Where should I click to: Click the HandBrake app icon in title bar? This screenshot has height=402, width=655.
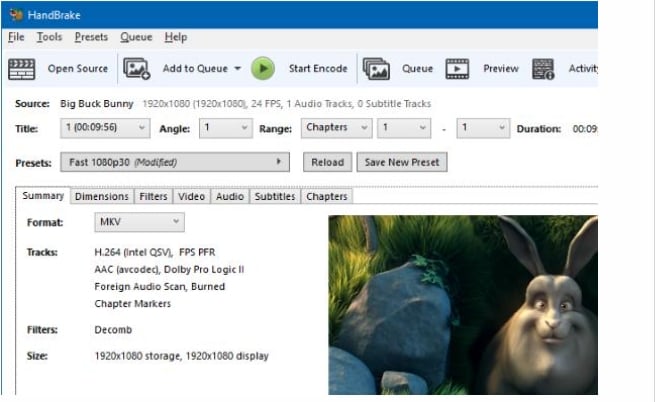click(16, 15)
